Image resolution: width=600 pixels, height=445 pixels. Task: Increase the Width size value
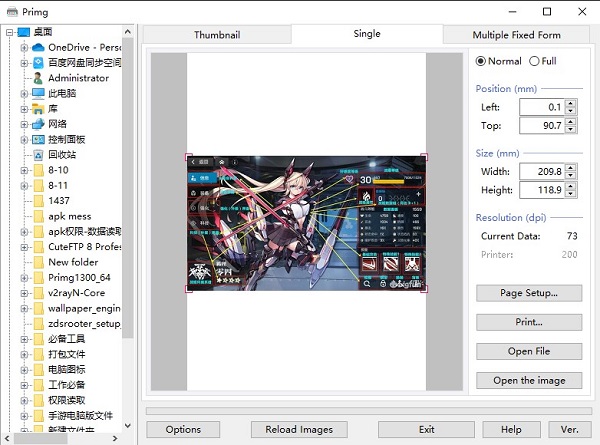[571, 168]
